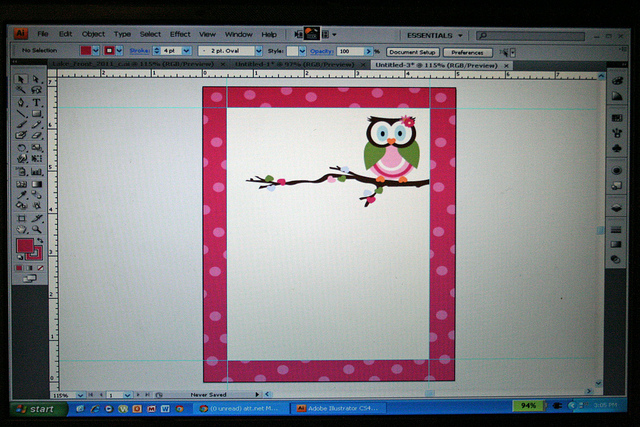Reset to default fill and stroke
The height and width of the screenshot is (427, 640).
tap(20, 257)
